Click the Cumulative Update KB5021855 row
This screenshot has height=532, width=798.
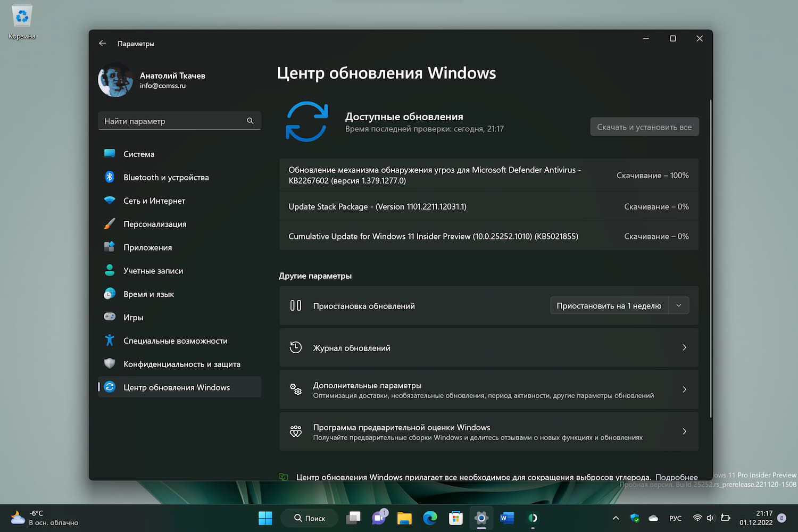click(x=488, y=236)
